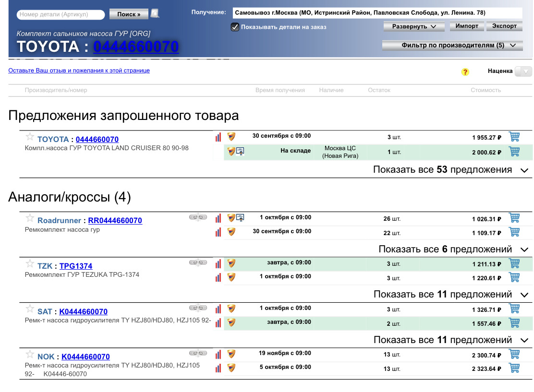Image resolution: width=534 pixels, height=392 pixels.
Task: Open the certificate icon on the Москва ЦС offer
Action: [x=239, y=152]
